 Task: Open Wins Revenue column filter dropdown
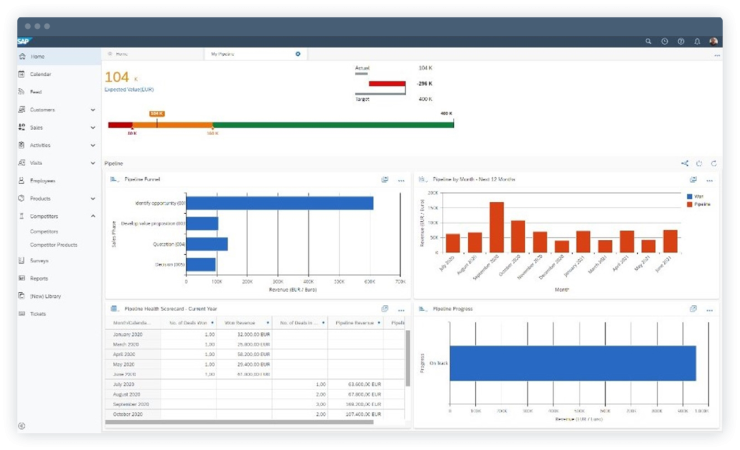[270, 323]
